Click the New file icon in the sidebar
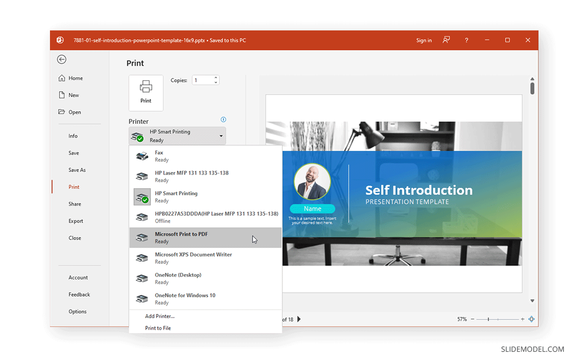This screenshot has height=364, width=588. click(x=63, y=95)
